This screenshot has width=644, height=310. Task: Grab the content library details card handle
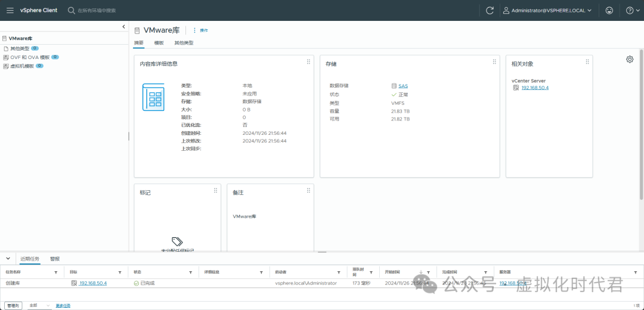tap(308, 61)
